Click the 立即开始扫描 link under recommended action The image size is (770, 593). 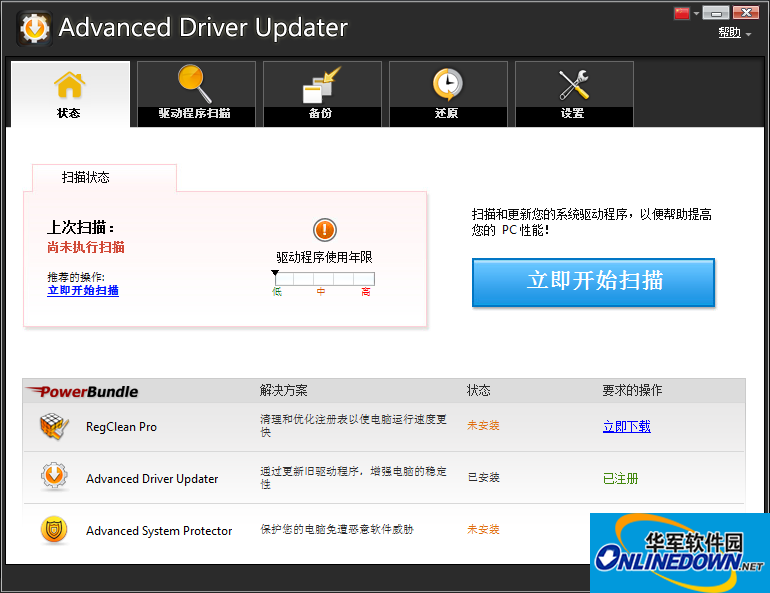(83, 291)
